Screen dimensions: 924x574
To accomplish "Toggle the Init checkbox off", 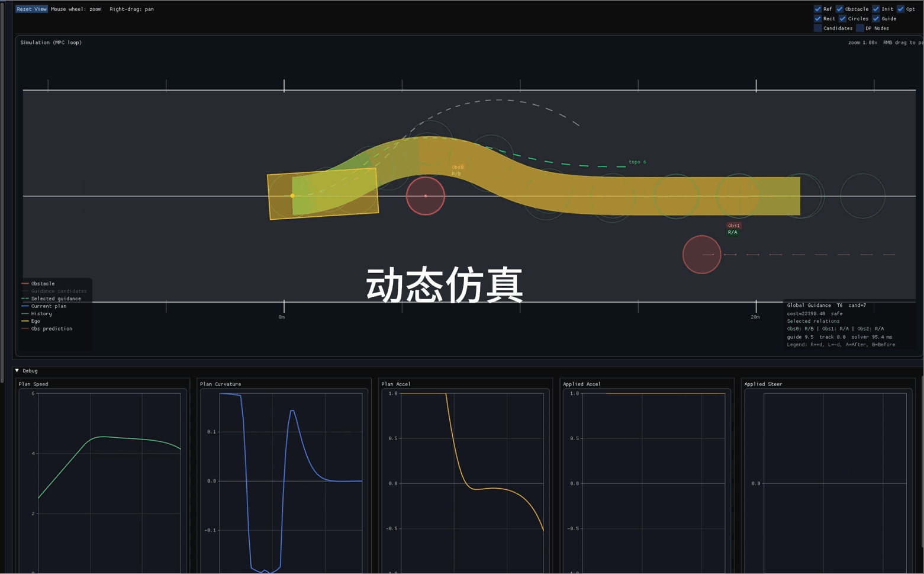I will point(875,9).
